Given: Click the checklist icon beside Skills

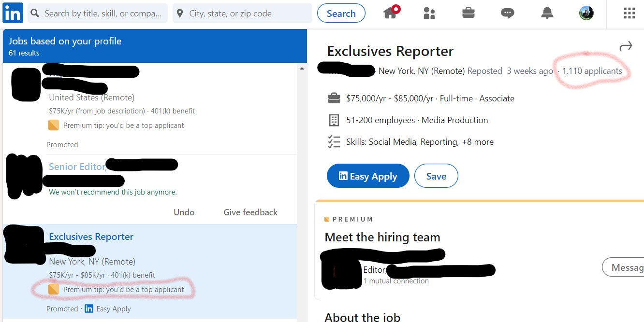Looking at the screenshot, I should [x=334, y=142].
